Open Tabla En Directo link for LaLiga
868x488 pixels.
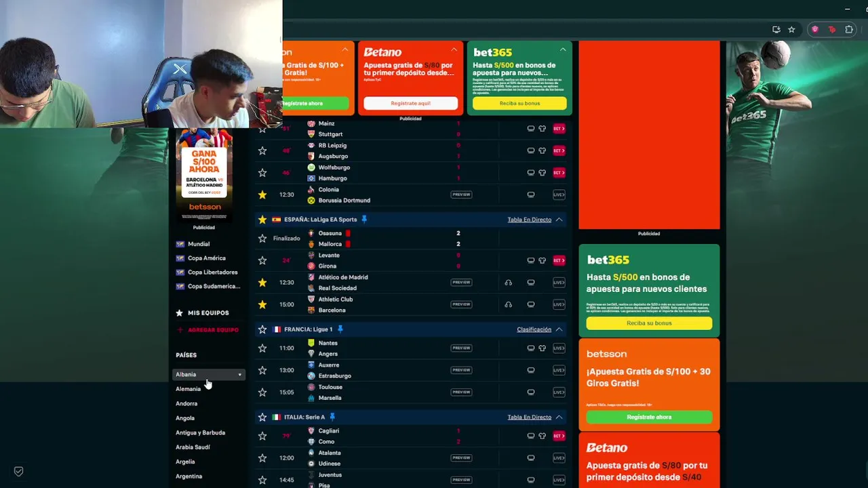pos(529,220)
